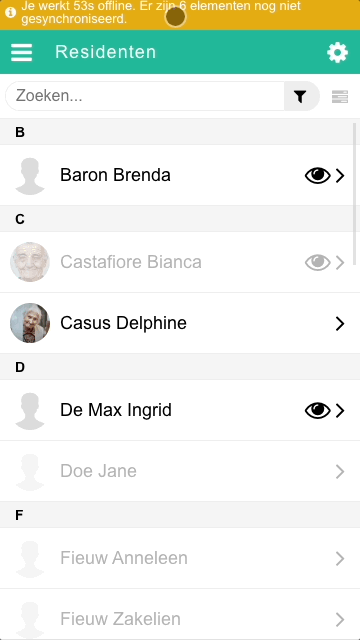Click the offline sync warning banner
The height and width of the screenshot is (640, 360).
point(180,15)
